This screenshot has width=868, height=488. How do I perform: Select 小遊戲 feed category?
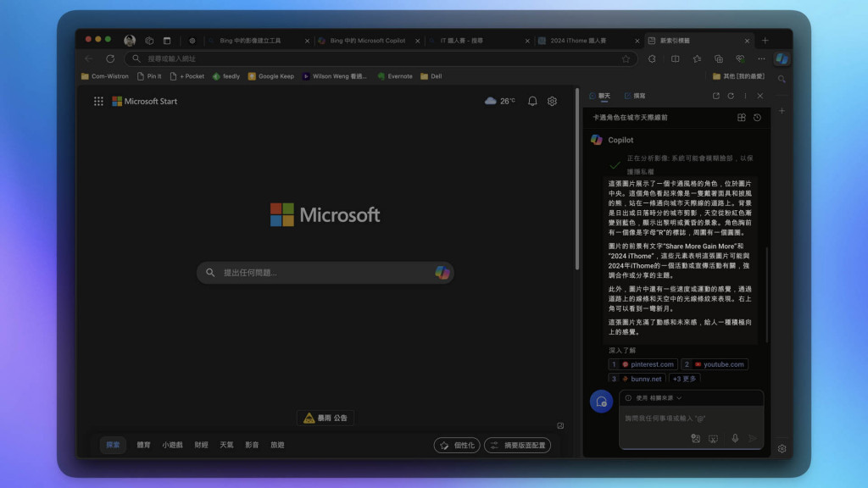click(172, 445)
